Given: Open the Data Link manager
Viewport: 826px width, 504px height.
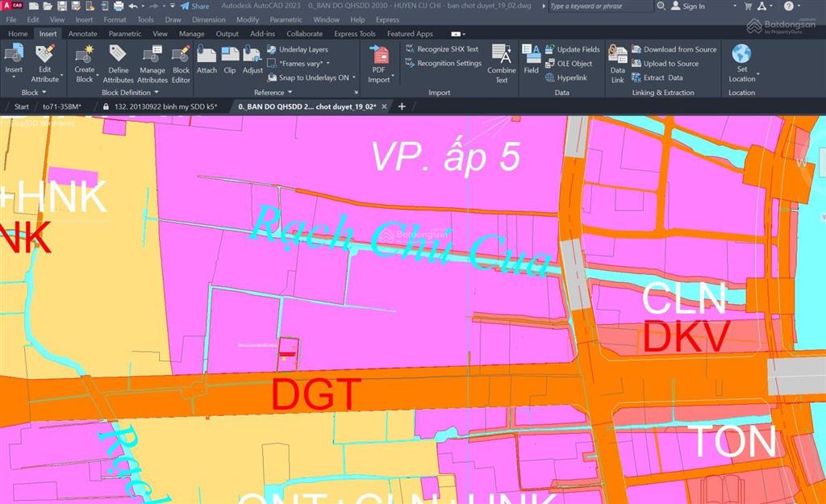Looking at the screenshot, I should click(617, 65).
